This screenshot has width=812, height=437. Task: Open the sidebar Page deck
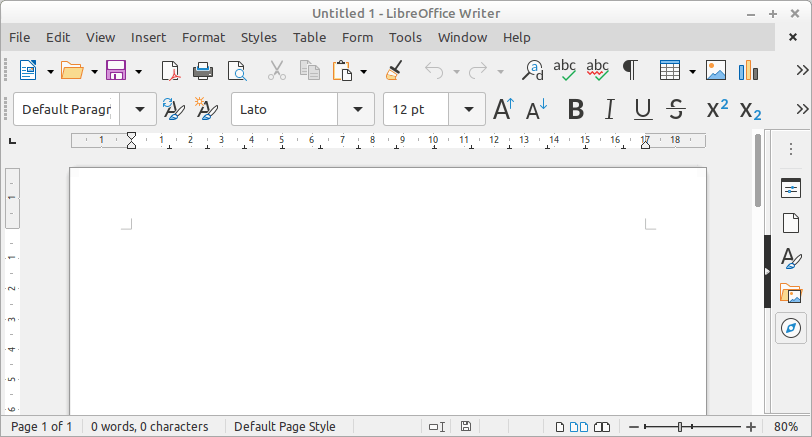(x=791, y=223)
